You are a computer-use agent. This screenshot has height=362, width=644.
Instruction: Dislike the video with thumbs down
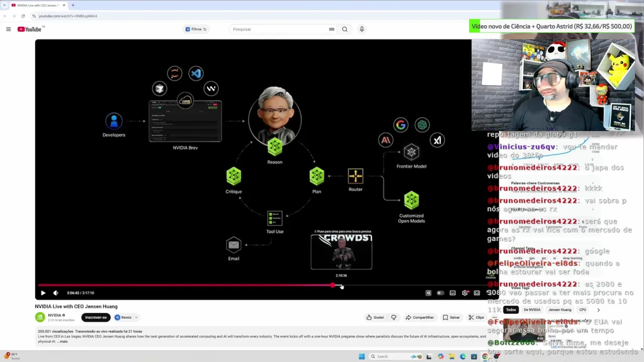point(394,317)
